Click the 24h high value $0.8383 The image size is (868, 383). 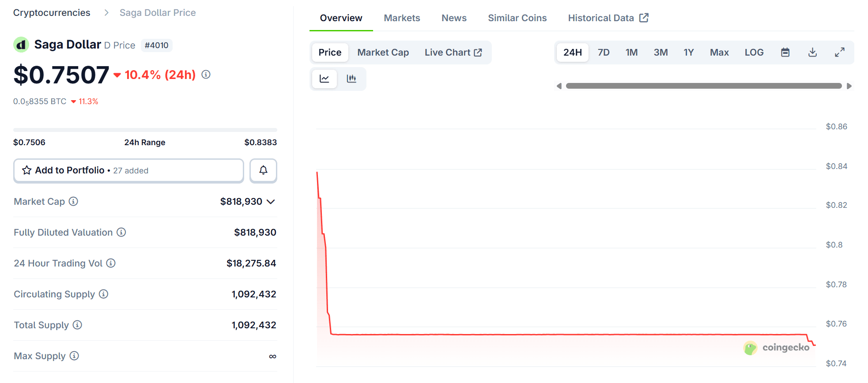click(260, 143)
